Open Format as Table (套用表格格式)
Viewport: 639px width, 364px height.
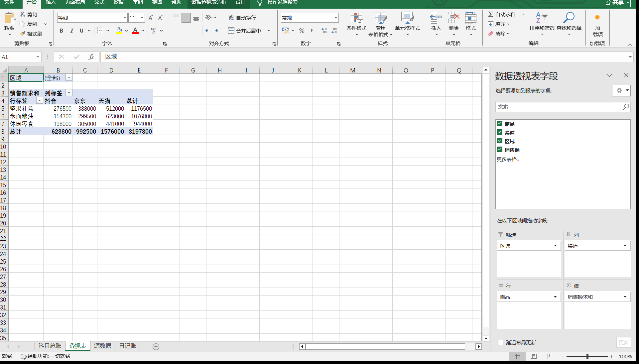[380, 24]
